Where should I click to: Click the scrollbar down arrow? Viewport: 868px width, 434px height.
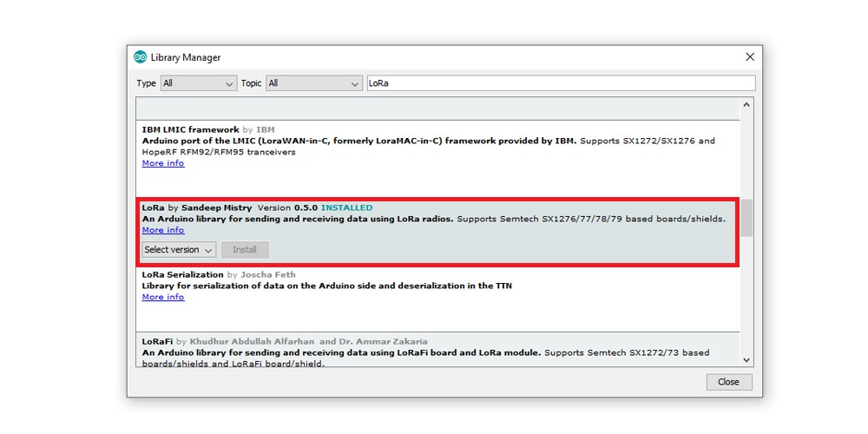point(746,360)
